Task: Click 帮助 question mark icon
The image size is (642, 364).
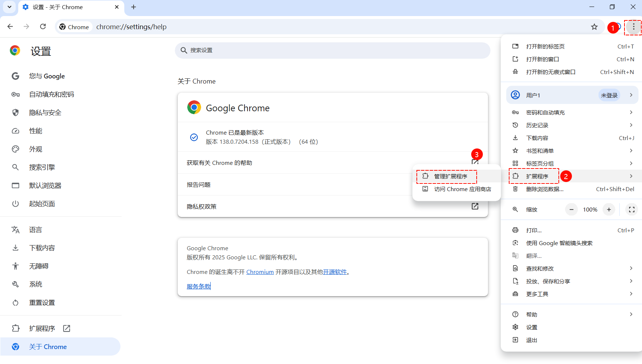Action: point(515,314)
